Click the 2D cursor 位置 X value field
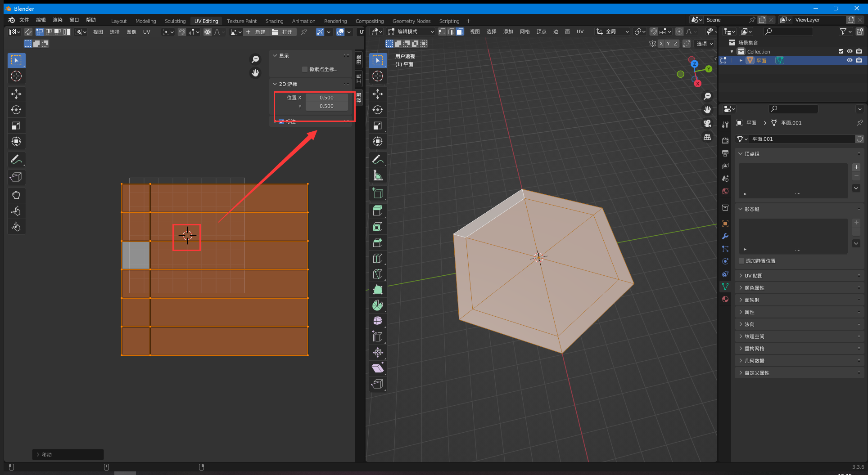 (326, 98)
